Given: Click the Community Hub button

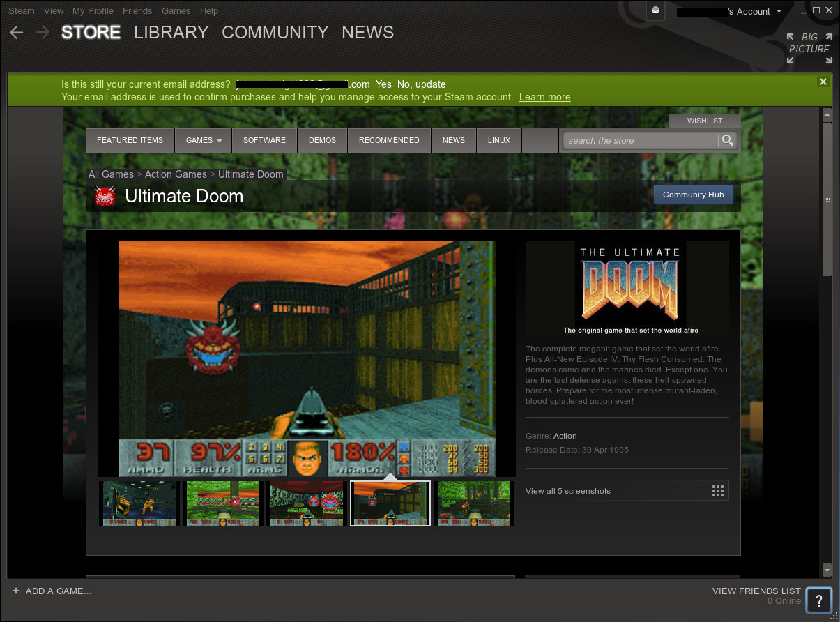Looking at the screenshot, I should [x=693, y=195].
